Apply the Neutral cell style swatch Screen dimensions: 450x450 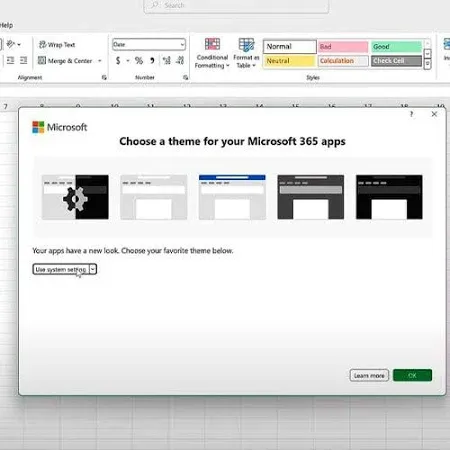click(x=289, y=61)
